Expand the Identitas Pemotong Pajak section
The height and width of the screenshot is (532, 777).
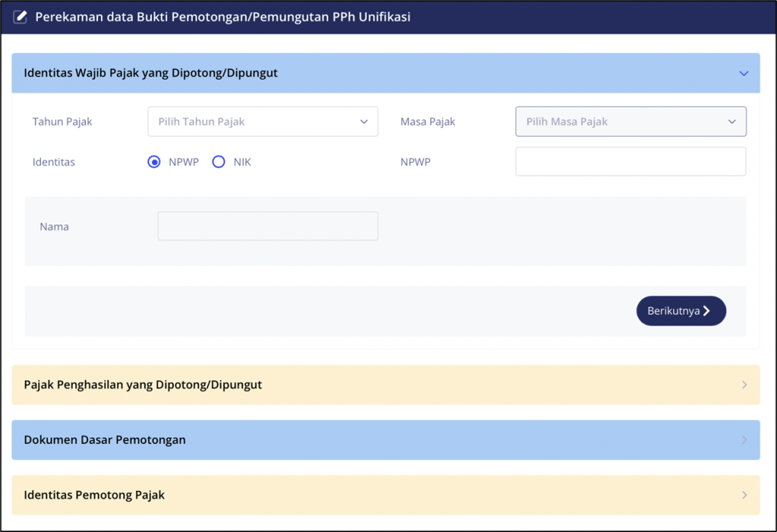(385, 494)
